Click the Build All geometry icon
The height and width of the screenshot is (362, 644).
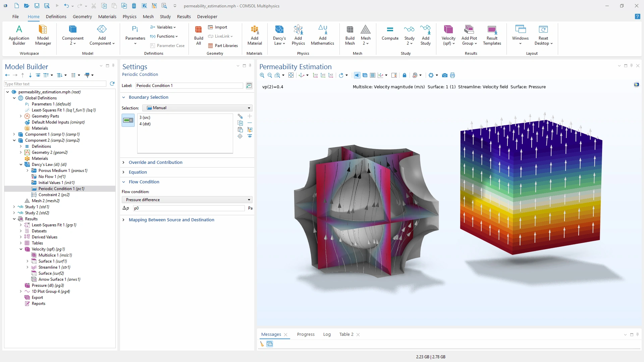(199, 35)
